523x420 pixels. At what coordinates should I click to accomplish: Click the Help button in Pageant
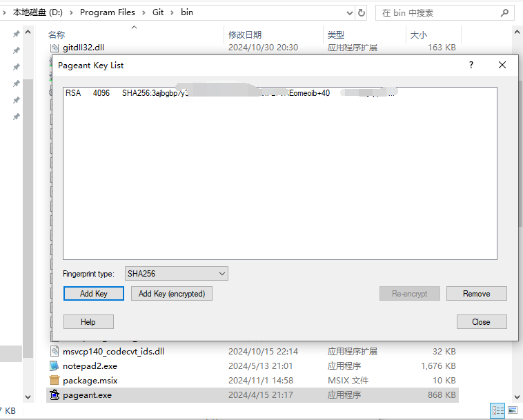click(x=88, y=322)
